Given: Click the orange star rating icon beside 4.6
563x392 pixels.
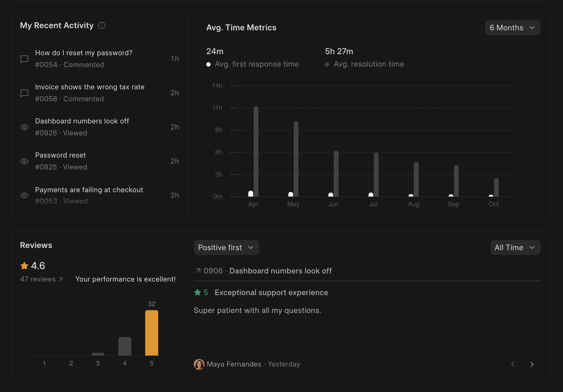Looking at the screenshot, I should 24,266.
